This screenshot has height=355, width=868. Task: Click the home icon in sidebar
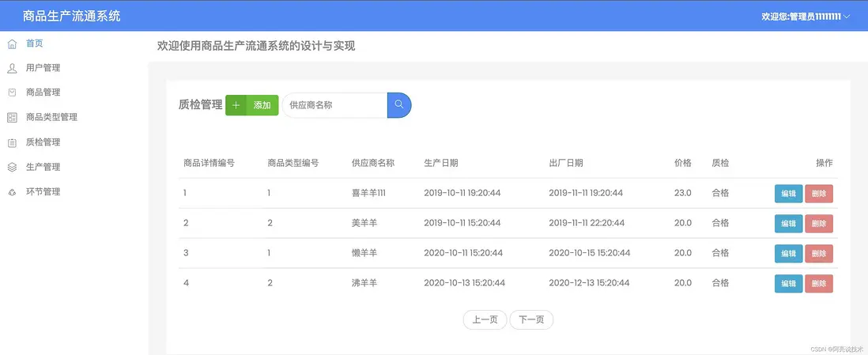[x=12, y=43]
